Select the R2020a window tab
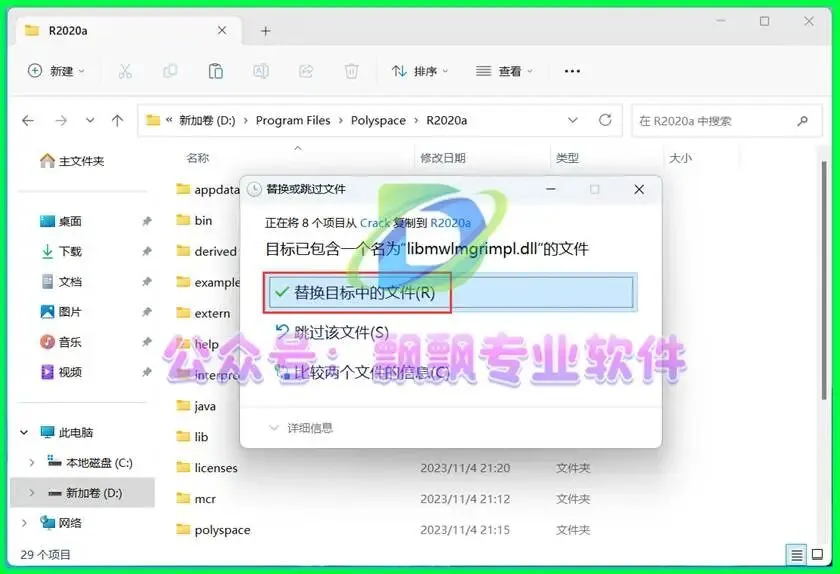 [x=129, y=31]
